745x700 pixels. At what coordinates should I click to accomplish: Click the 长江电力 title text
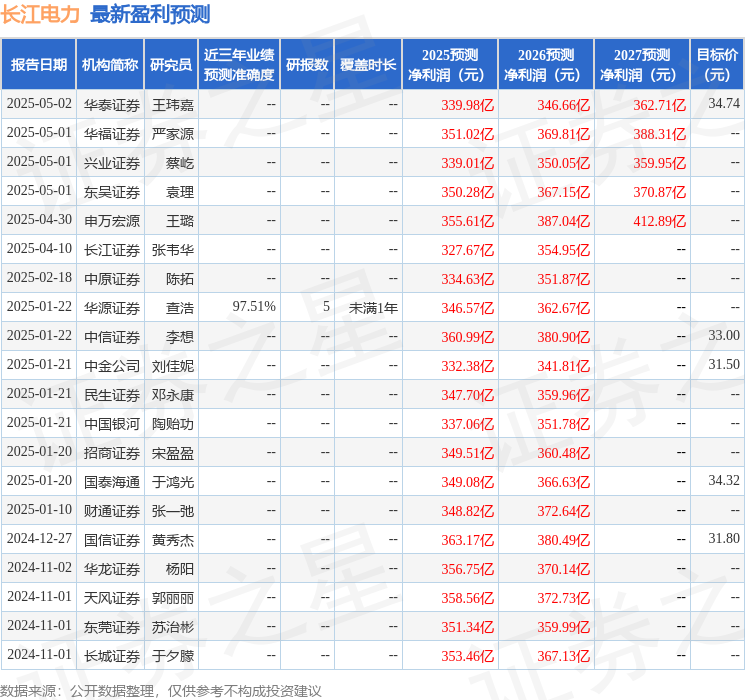[x=40, y=14]
